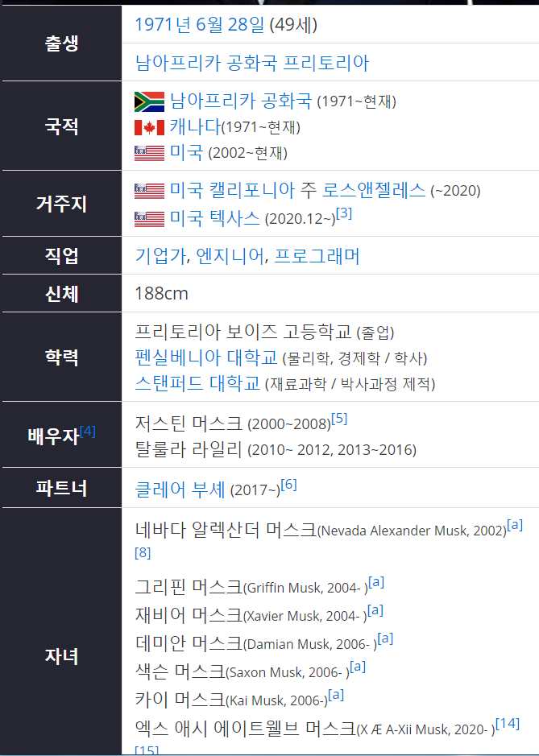The image size is (539, 756).
Task: Click the 국적 row header
Action: point(62,126)
